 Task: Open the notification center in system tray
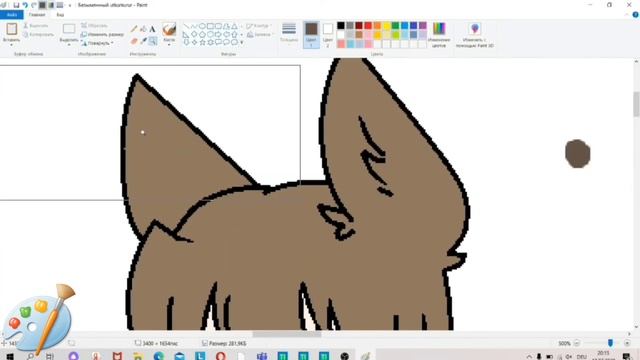tap(627, 356)
